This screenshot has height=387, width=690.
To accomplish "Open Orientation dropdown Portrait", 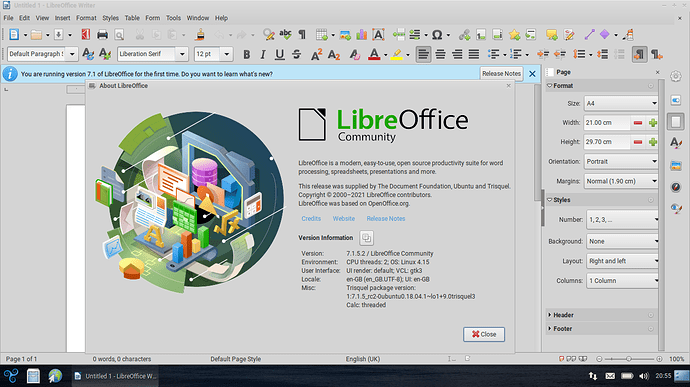I will [621, 161].
